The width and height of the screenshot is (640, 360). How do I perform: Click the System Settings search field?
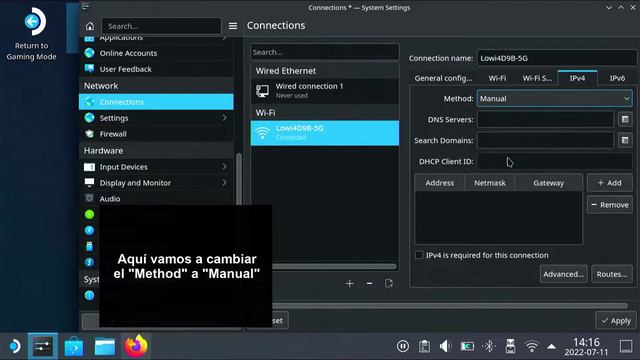[x=161, y=26]
